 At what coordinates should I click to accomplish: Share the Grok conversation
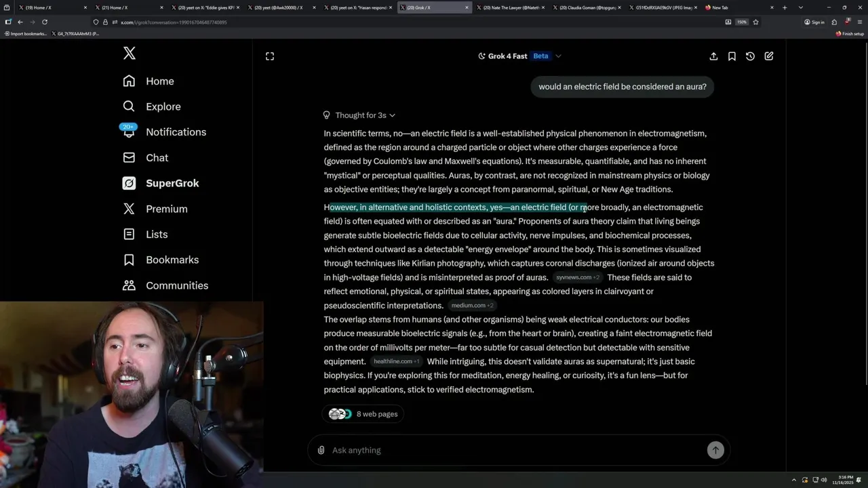[x=713, y=56]
